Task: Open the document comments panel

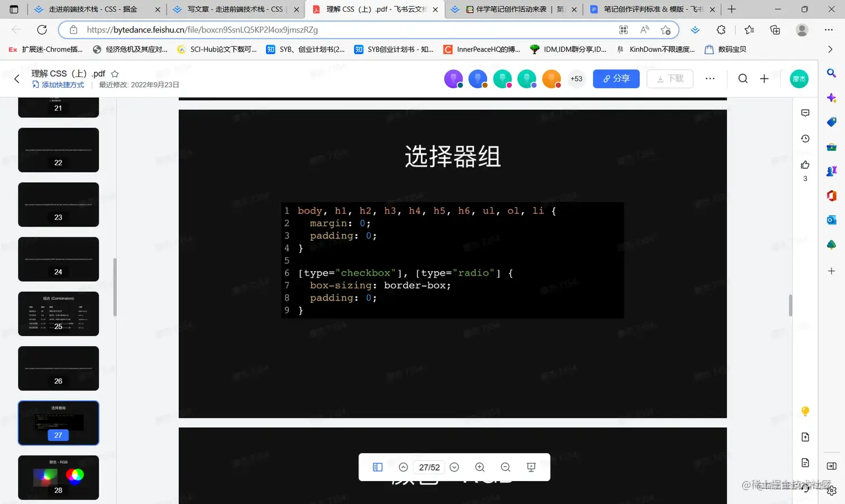Action: click(x=805, y=112)
